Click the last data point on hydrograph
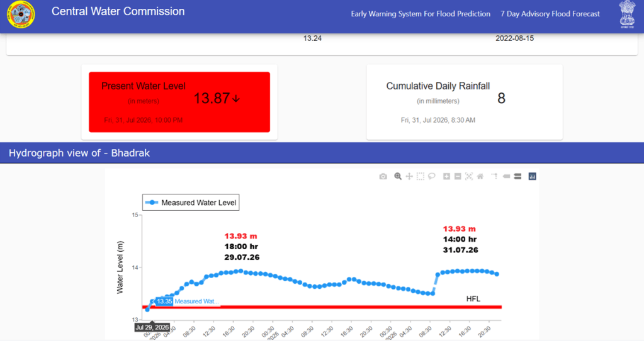This screenshot has height=348, width=644. (497, 274)
